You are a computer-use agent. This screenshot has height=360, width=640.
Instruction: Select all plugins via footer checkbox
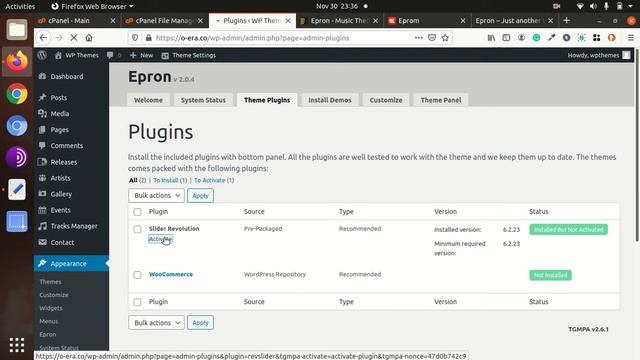coord(138,302)
